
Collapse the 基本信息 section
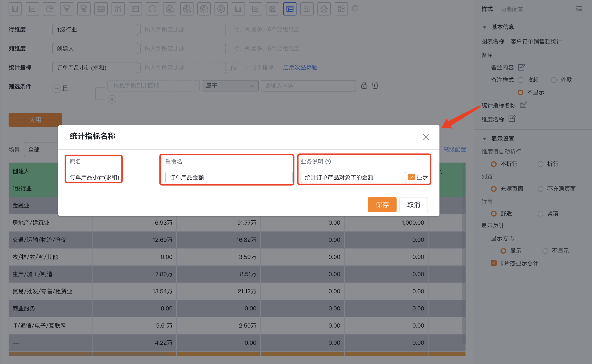[x=485, y=27]
